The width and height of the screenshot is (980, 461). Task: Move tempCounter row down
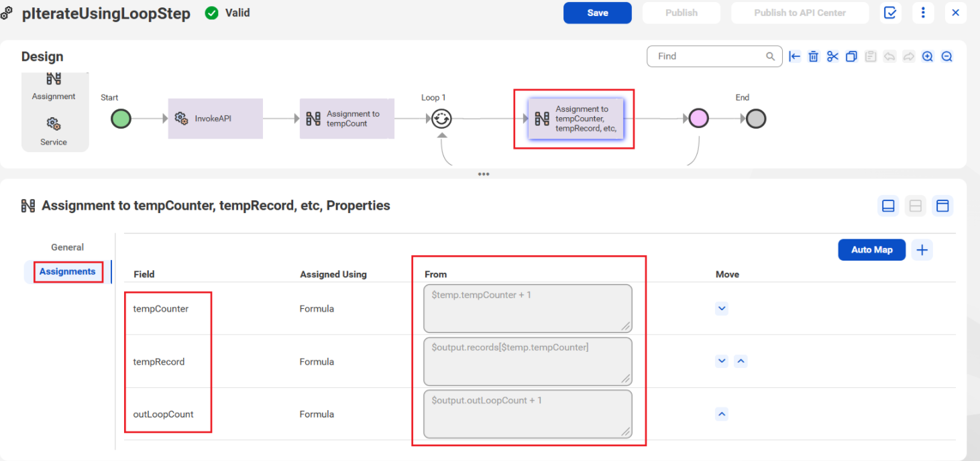pos(722,309)
